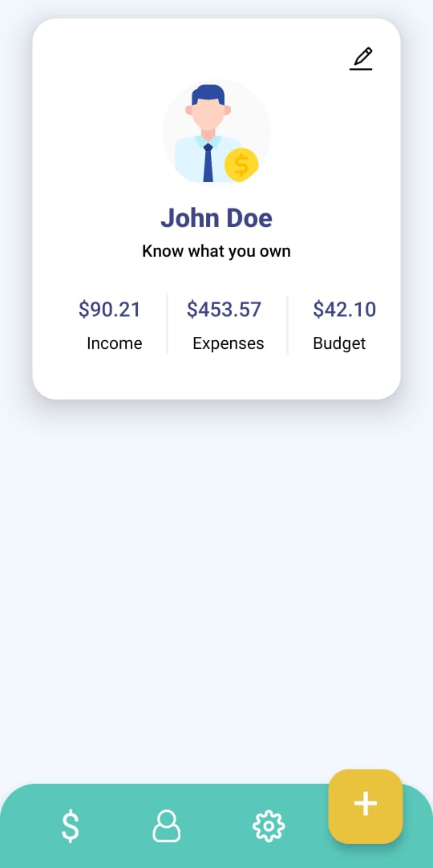Viewport: 433px width, 868px height.
Task: Tap the yellow plus add button
Action: point(366,806)
